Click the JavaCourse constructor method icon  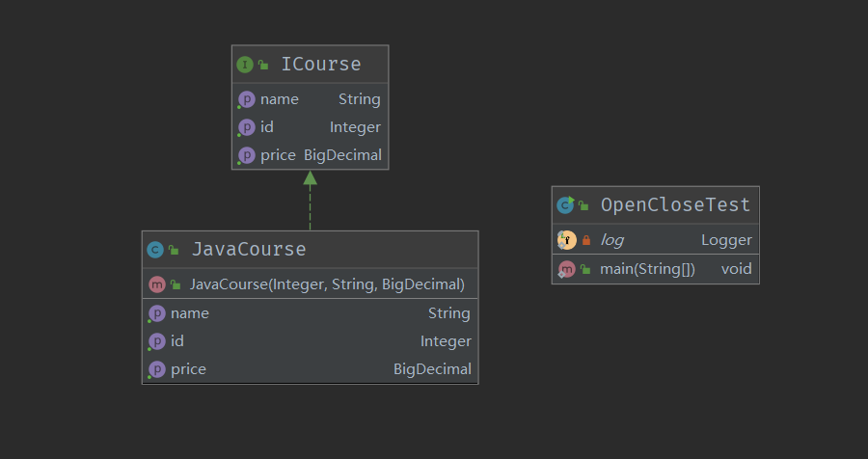coord(157,284)
